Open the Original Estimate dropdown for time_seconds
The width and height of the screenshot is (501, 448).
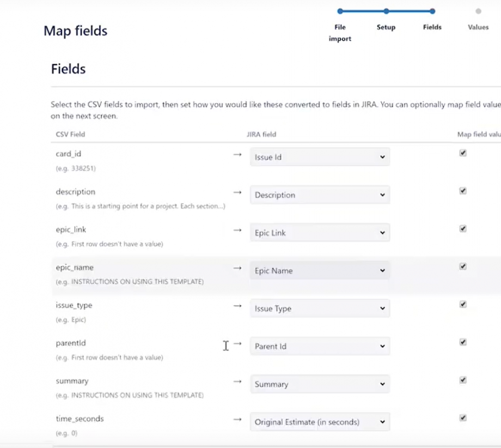(320, 421)
